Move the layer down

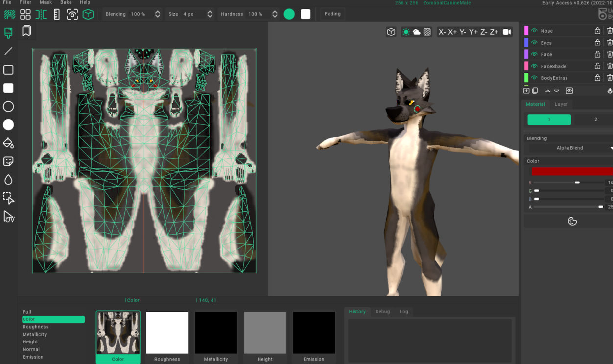(x=556, y=91)
